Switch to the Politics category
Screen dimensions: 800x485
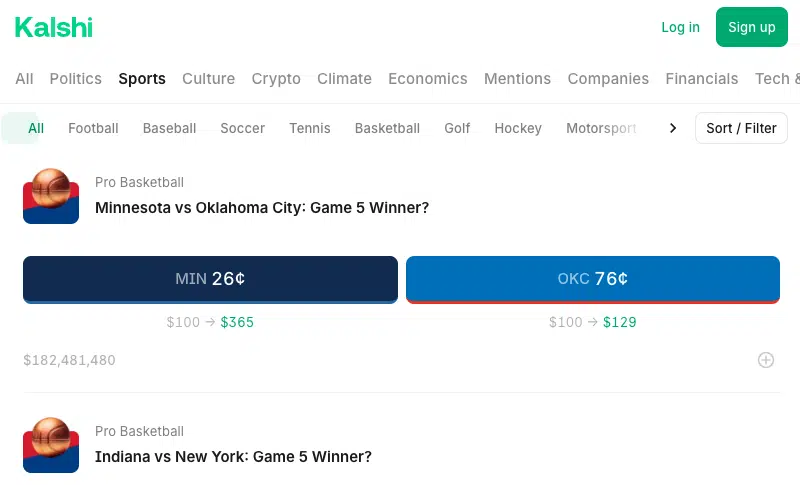pyautogui.click(x=76, y=79)
